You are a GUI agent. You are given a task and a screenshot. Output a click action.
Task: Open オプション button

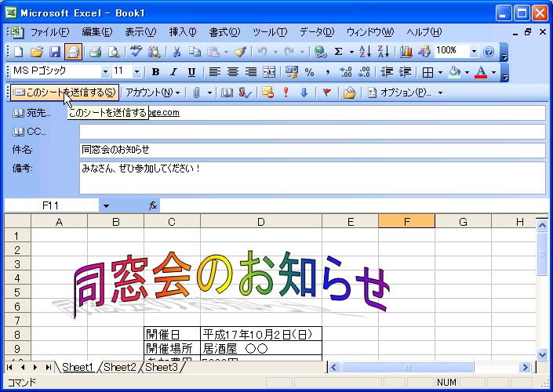click(405, 93)
